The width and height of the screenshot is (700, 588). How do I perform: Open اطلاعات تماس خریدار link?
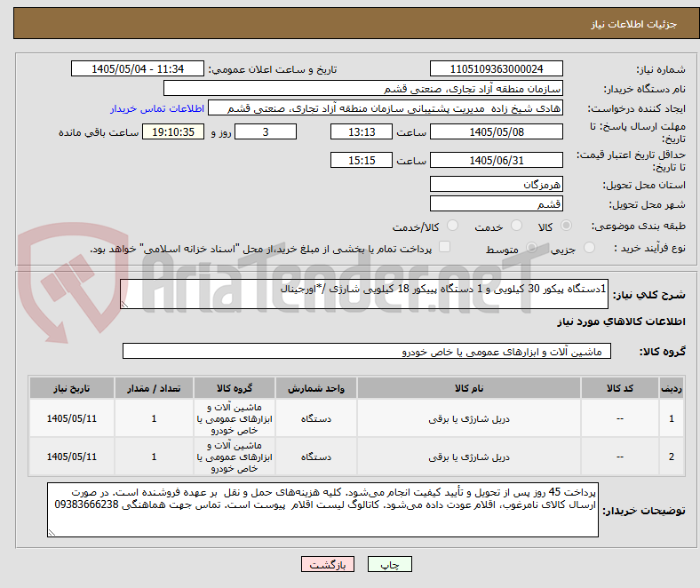click(157, 108)
